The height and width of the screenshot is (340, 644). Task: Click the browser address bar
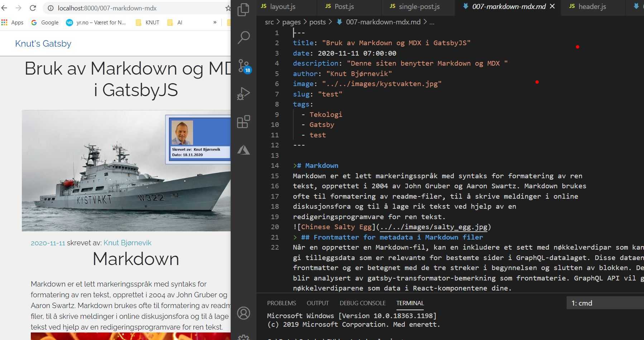[136, 8]
